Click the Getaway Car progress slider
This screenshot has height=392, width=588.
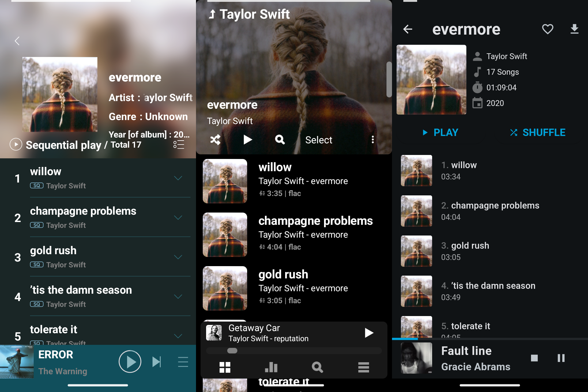pos(294,351)
